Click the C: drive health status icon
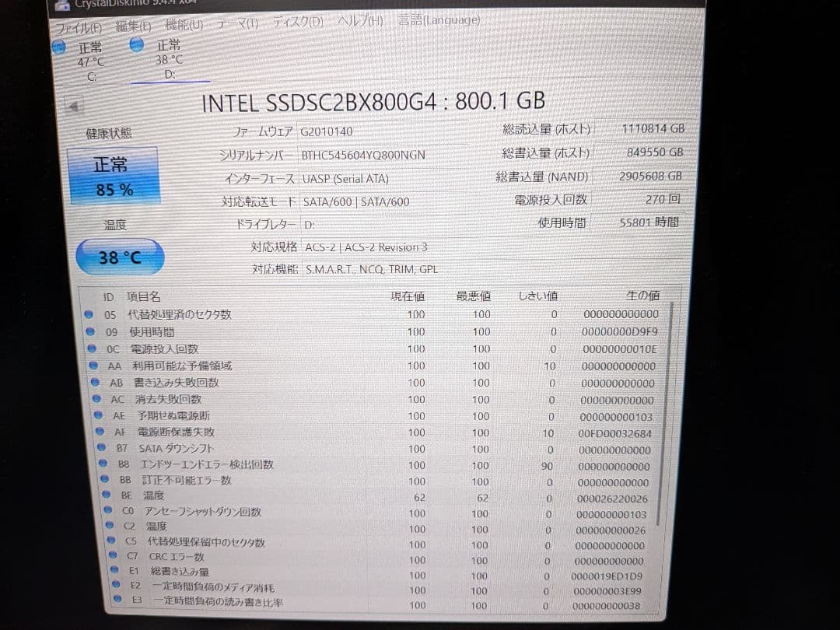Viewport: 840px width, 630px height. tap(59, 47)
